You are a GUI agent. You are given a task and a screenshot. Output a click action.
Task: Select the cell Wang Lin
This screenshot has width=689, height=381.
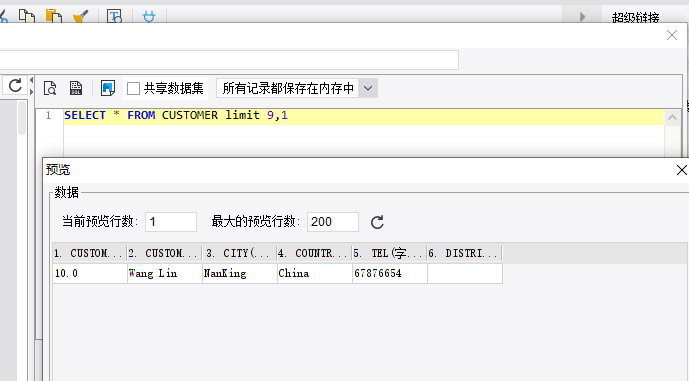(164, 273)
